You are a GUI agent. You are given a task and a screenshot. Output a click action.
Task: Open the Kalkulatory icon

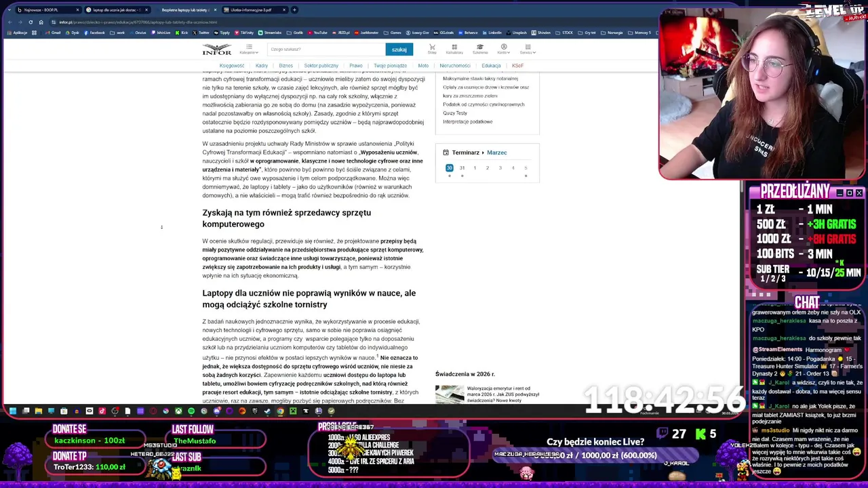(x=454, y=49)
